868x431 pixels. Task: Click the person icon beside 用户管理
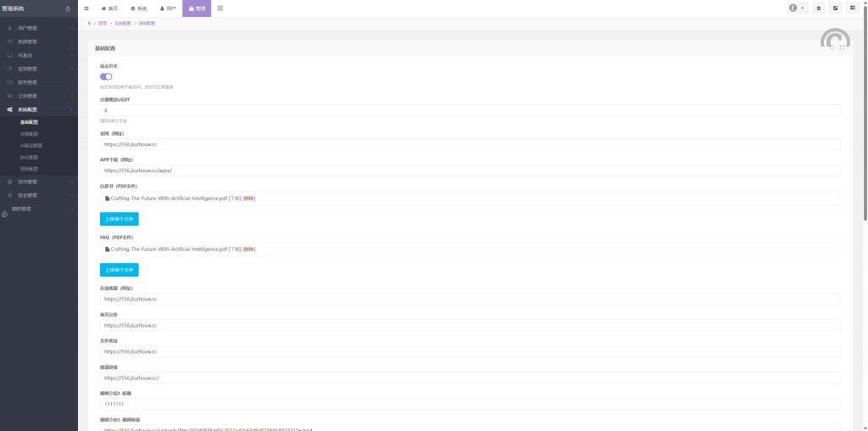point(10,28)
